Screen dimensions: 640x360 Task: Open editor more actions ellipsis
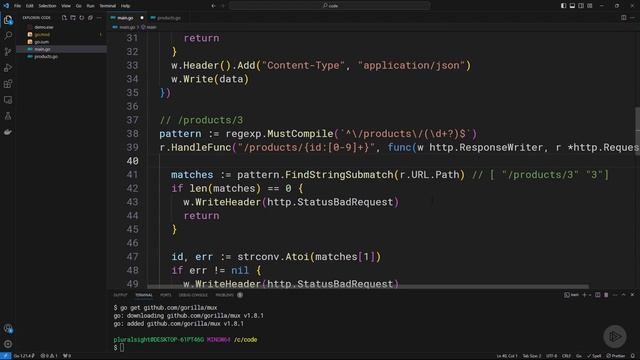point(633,18)
